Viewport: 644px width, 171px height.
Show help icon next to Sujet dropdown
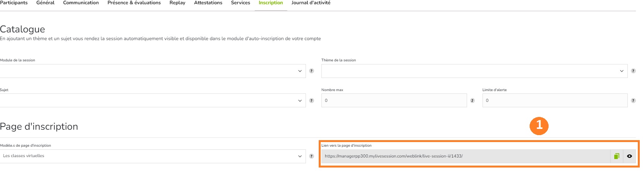point(311,101)
